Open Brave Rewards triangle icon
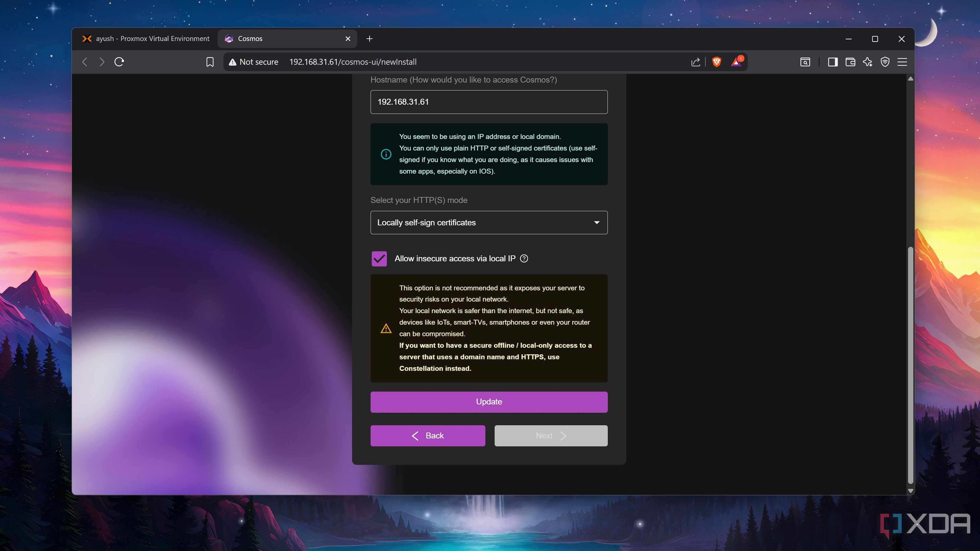This screenshot has height=551, width=980. [737, 61]
